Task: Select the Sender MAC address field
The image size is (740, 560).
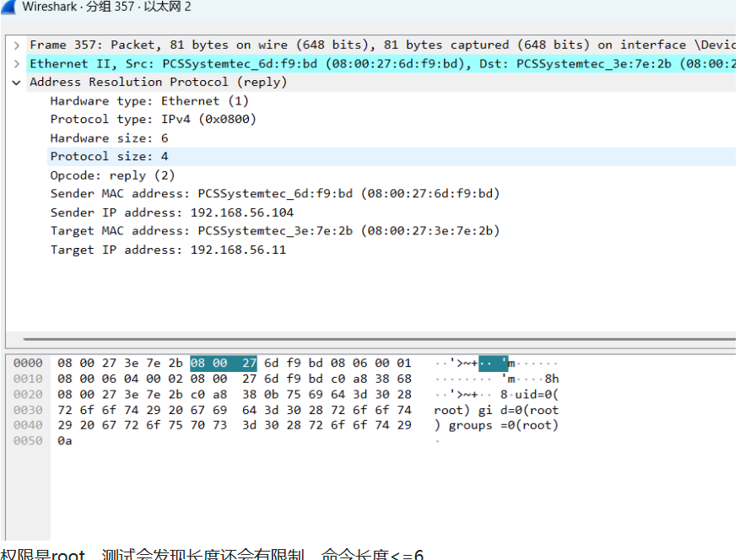Action: point(275,193)
